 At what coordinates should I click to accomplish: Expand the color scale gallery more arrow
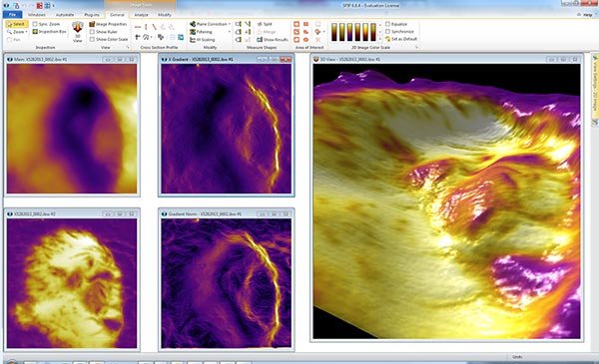coord(380,39)
